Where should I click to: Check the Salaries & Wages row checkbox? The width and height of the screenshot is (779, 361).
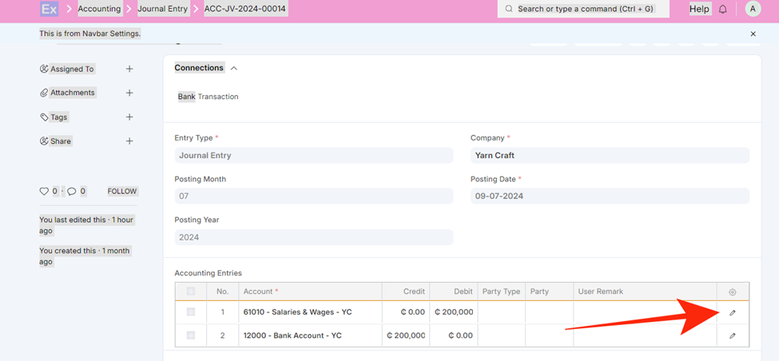191,312
